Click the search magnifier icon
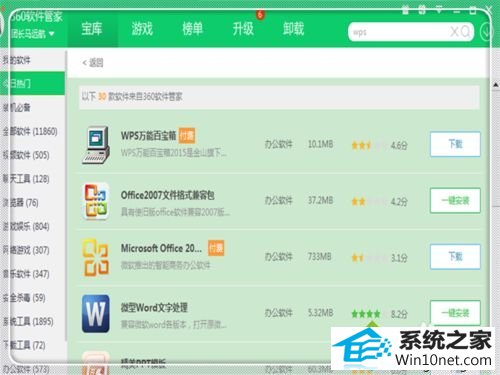 click(x=466, y=32)
